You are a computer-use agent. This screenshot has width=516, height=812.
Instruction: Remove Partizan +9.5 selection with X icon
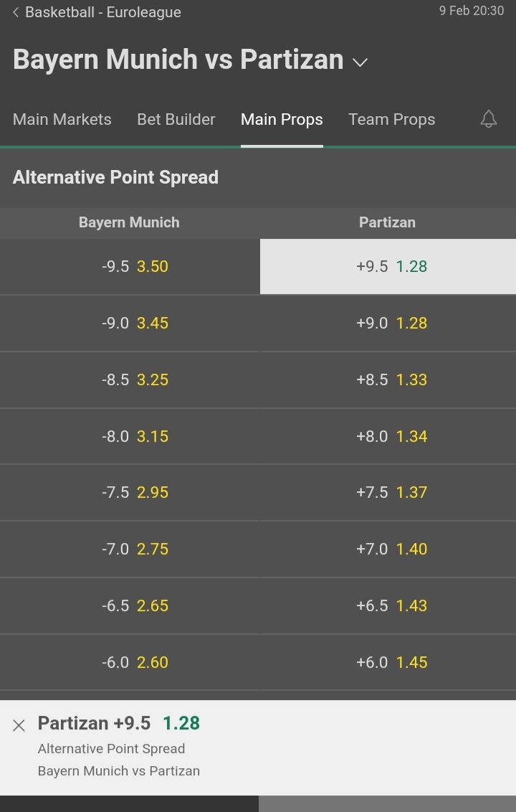(x=19, y=725)
